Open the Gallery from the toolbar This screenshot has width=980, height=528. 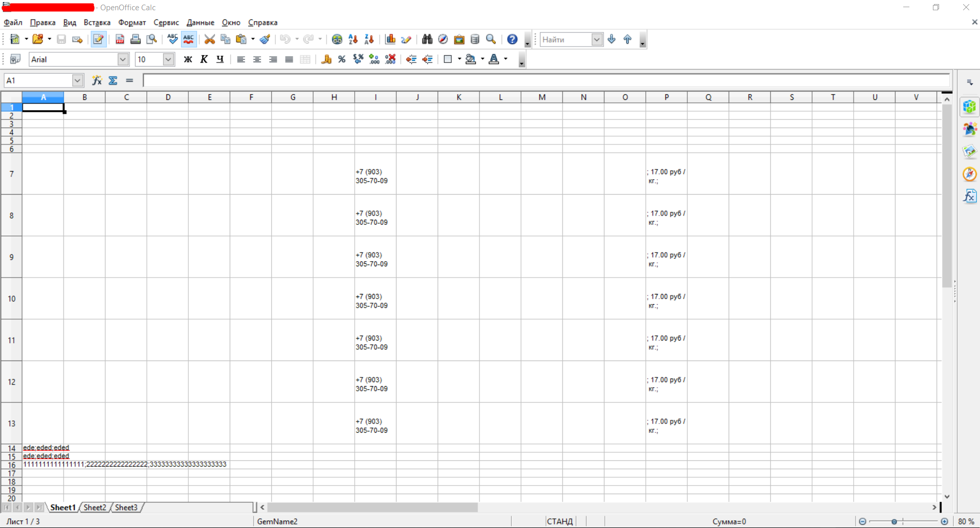click(459, 39)
